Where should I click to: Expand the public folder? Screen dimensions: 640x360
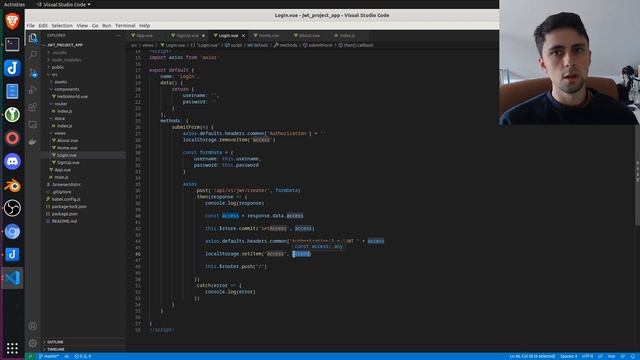[58, 67]
